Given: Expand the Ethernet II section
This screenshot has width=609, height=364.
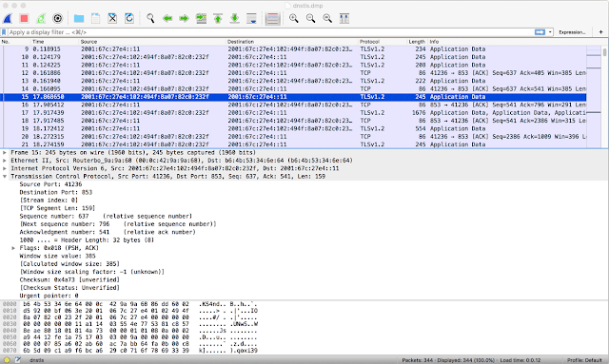Looking at the screenshot, I should point(5,161).
